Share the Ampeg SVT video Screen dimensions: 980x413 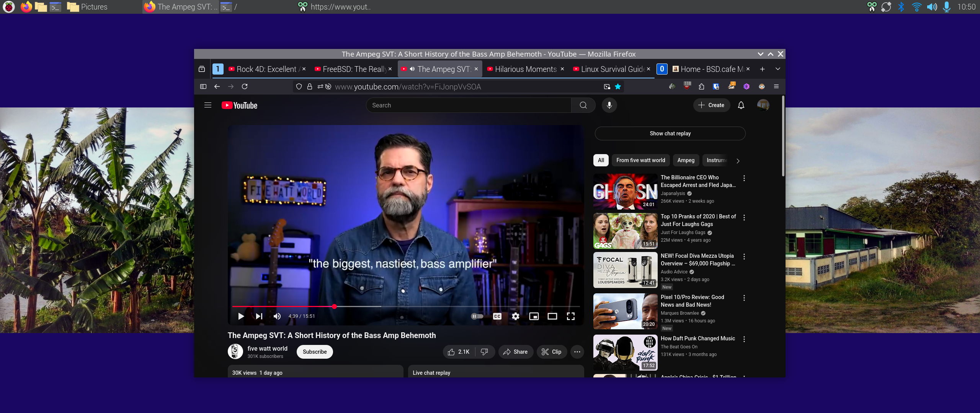[x=516, y=352]
